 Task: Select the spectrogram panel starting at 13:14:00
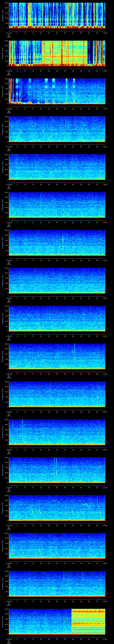(x=57, y=16)
